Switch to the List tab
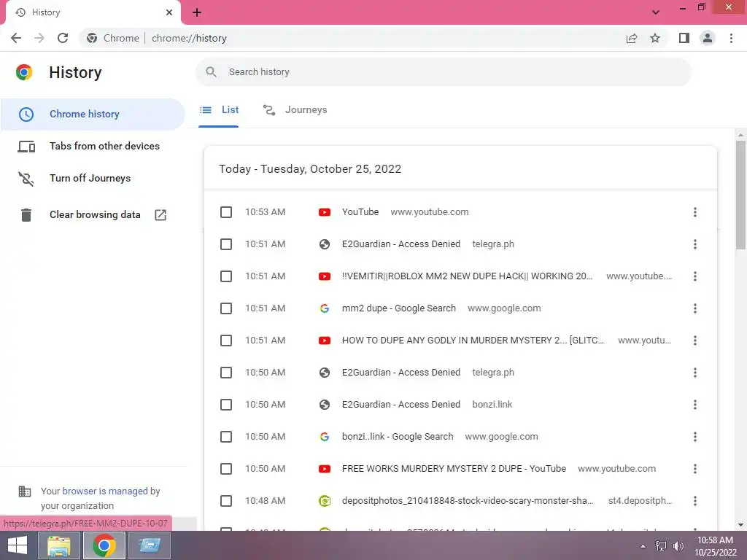 (219, 110)
